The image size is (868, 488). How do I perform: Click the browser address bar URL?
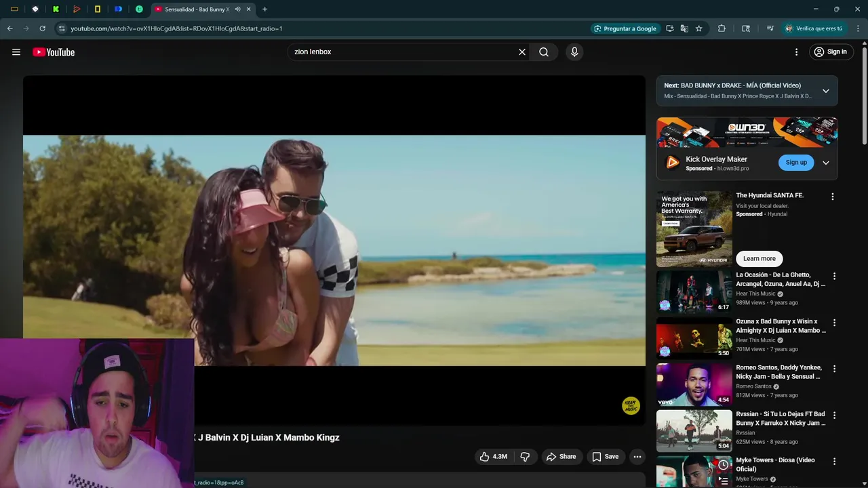[176, 28]
